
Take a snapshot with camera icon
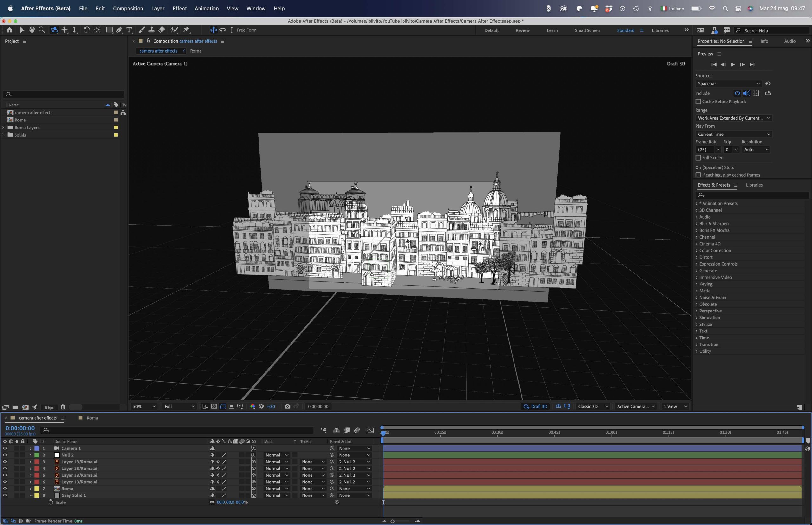click(x=287, y=406)
